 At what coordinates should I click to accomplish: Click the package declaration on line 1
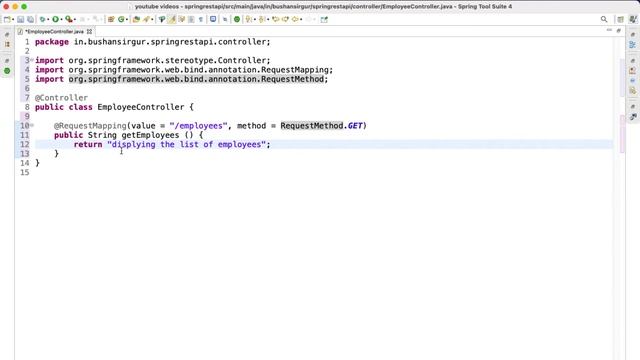coord(153,42)
